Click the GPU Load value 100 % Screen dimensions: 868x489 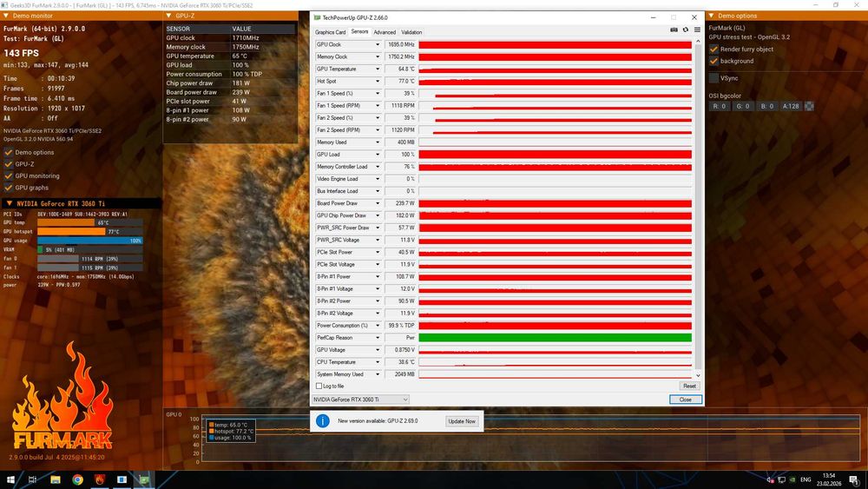(399, 155)
